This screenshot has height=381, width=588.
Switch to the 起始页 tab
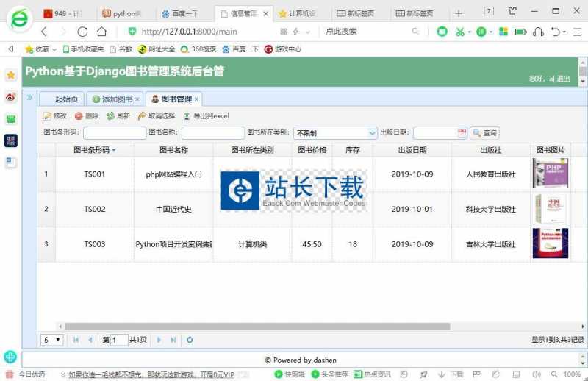pos(65,99)
